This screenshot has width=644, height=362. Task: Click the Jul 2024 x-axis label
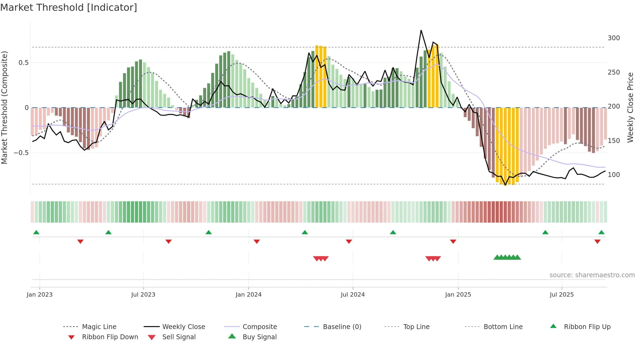tap(353, 294)
